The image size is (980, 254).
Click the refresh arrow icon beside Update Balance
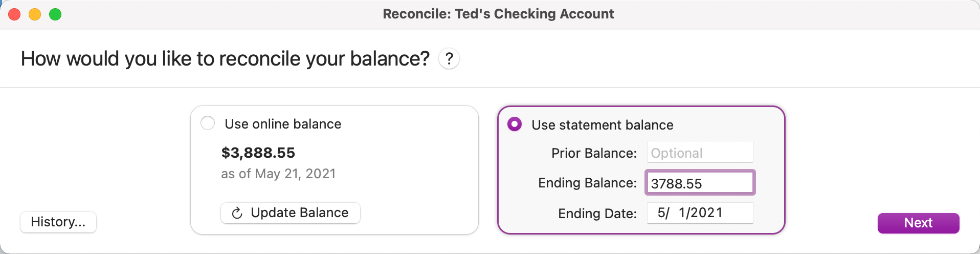tap(237, 213)
